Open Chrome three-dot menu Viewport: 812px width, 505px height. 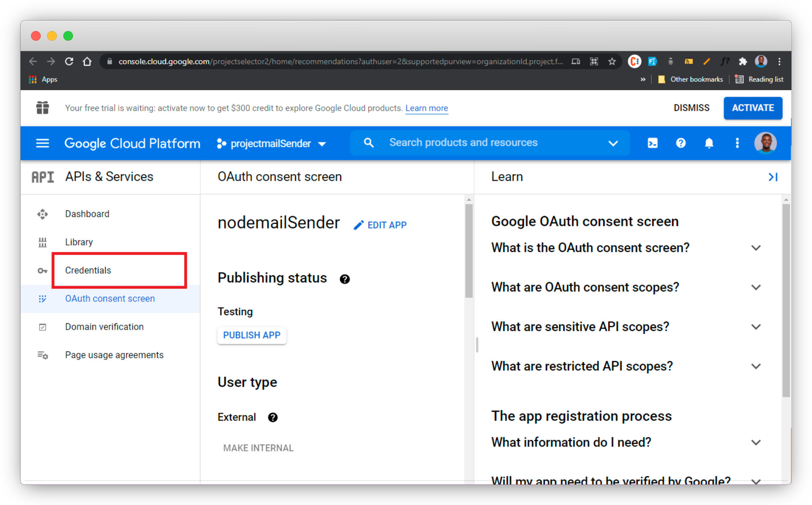tap(779, 61)
